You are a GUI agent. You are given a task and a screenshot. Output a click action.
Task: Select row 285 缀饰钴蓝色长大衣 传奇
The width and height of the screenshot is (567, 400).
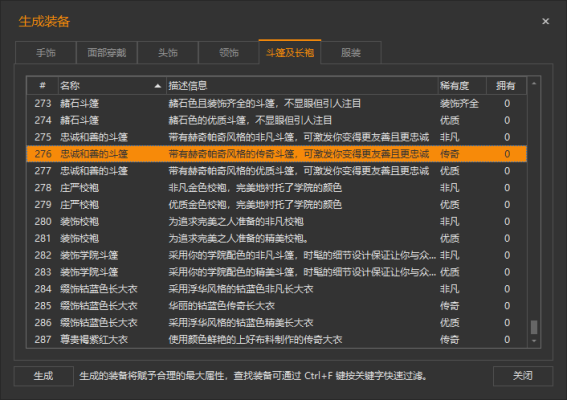click(x=277, y=306)
